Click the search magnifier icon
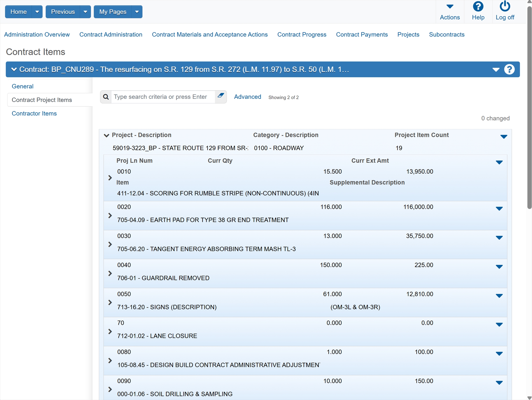 tap(106, 97)
